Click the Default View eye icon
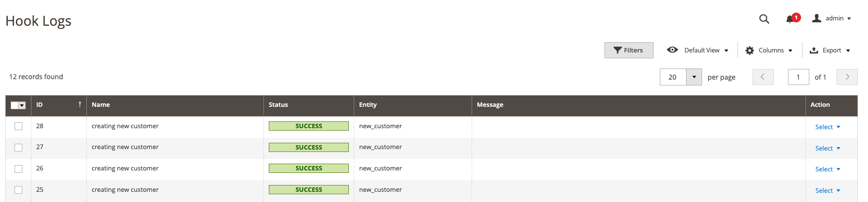This screenshot has width=868, height=202. (x=672, y=50)
